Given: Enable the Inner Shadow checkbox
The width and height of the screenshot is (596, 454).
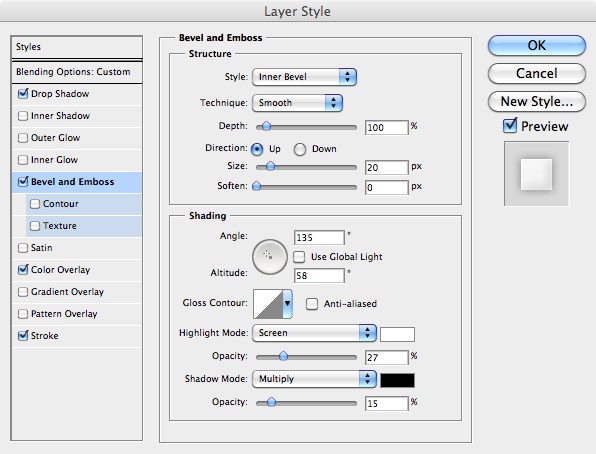Looking at the screenshot, I should pyautogui.click(x=23, y=116).
